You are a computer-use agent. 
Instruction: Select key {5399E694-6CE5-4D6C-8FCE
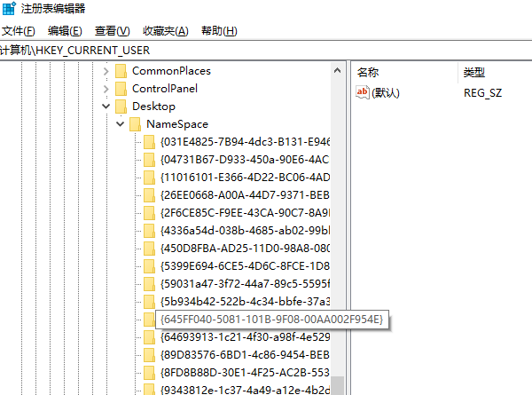tap(245, 266)
